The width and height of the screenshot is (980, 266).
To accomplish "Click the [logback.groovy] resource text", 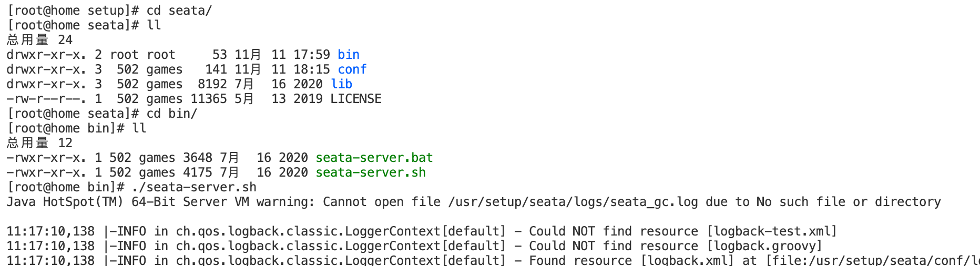I will click(x=764, y=246).
